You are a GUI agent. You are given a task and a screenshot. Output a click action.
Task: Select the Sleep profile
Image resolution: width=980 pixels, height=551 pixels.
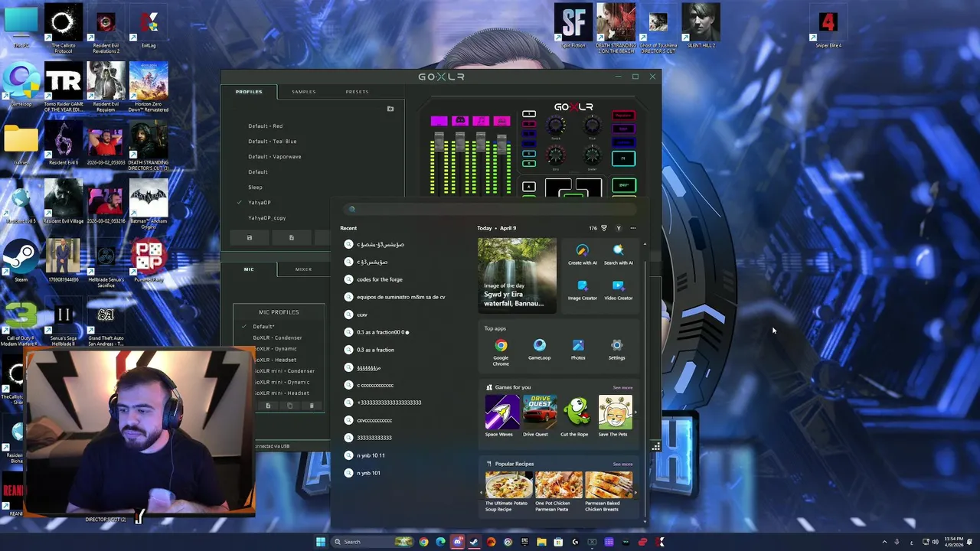click(x=255, y=187)
